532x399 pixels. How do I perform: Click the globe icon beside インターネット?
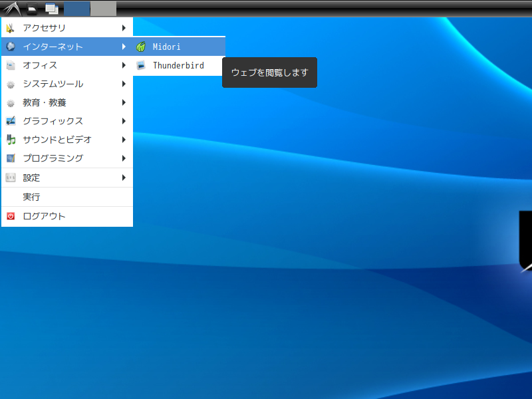pyautogui.click(x=11, y=47)
